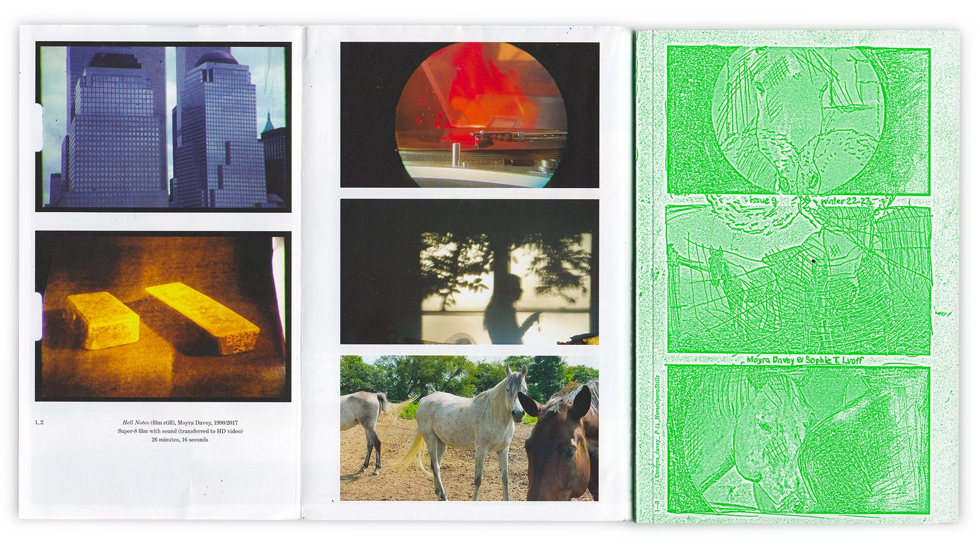Click 'Super-8 film with sound' caption line
This screenshot has width=980, height=550.
pyautogui.click(x=180, y=431)
